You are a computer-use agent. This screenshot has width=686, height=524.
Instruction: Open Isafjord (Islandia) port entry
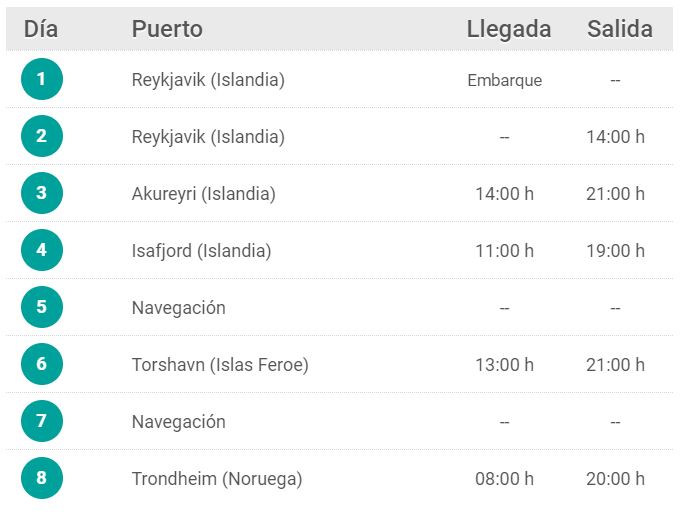(x=201, y=251)
